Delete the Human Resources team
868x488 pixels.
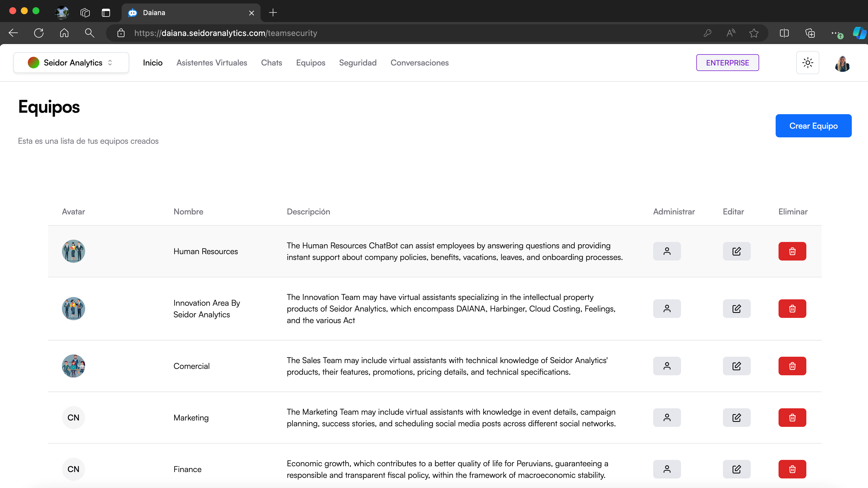(792, 251)
